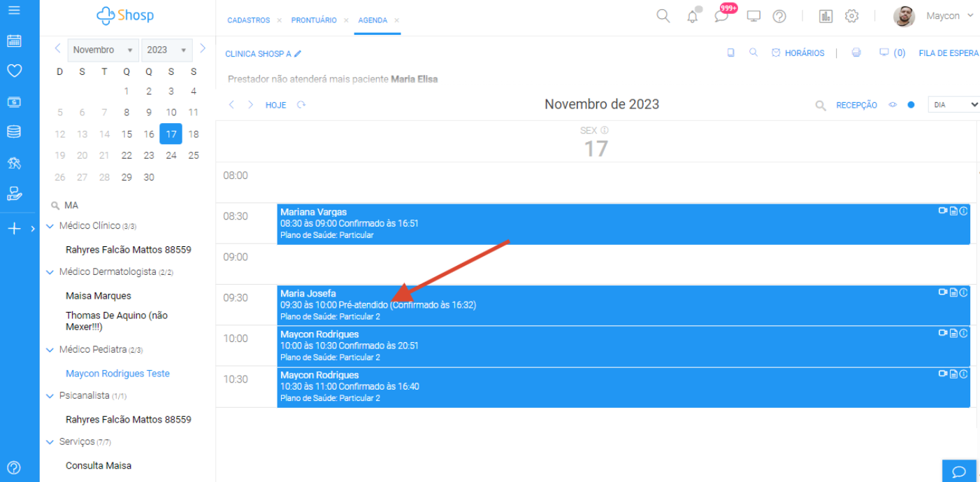Toggle the eye visibility icon near RECEPÇÃO

coord(893,105)
